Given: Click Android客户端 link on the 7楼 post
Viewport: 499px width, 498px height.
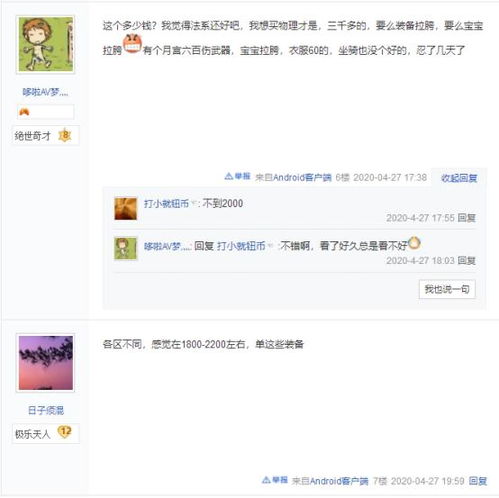Looking at the screenshot, I should coord(339,481).
